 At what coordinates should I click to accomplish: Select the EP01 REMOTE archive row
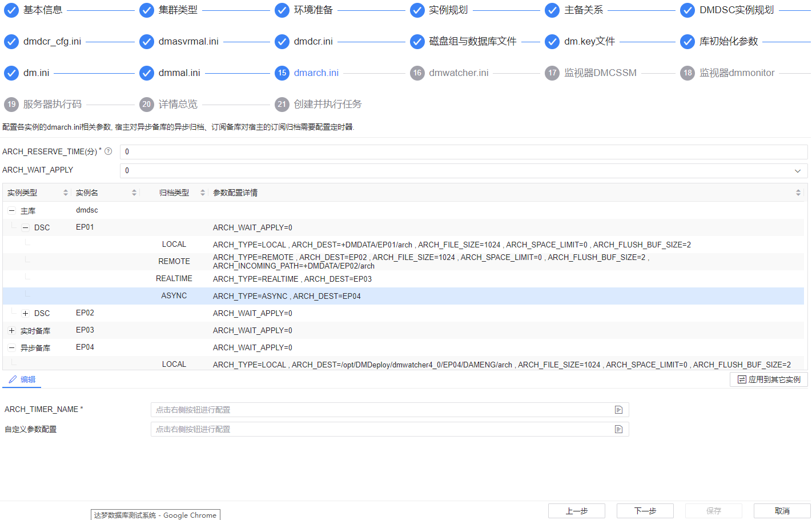pos(403,262)
